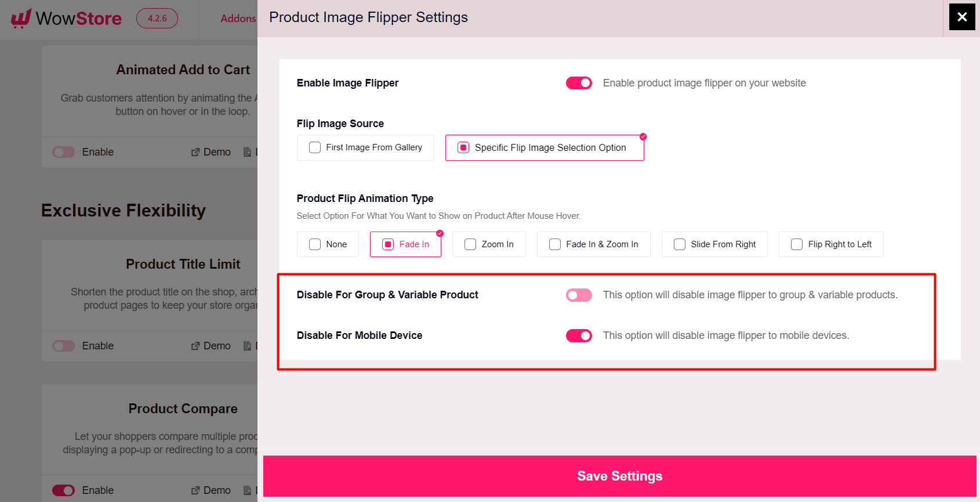Choose Fade In animation type
The image size is (980, 502).
(405, 244)
